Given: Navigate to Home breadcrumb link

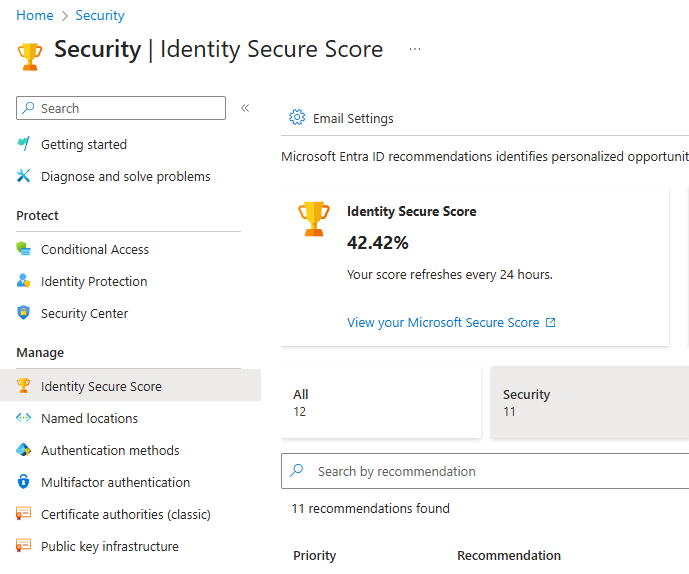Looking at the screenshot, I should pos(34,15).
